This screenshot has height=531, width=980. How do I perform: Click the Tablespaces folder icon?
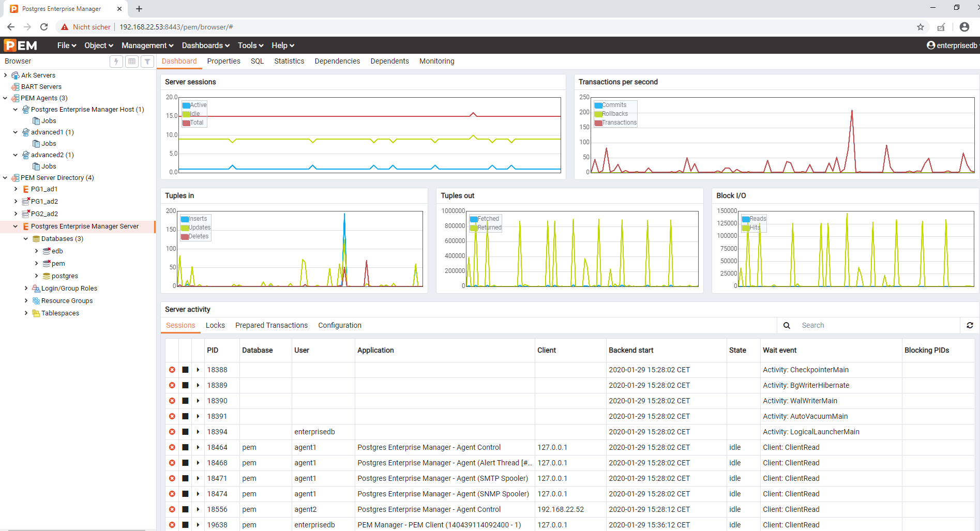36,313
